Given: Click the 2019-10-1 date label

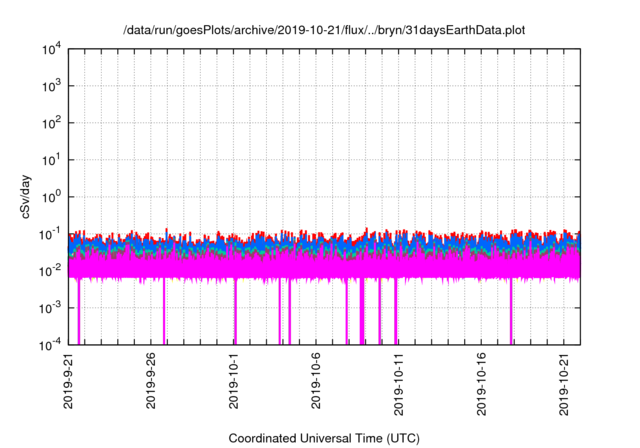Looking at the screenshot, I should pos(233,381).
